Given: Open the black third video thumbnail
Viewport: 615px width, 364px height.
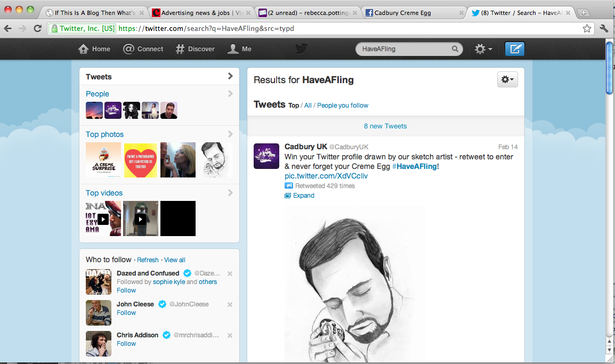Looking at the screenshot, I should pyautogui.click(x=177, y=219).
